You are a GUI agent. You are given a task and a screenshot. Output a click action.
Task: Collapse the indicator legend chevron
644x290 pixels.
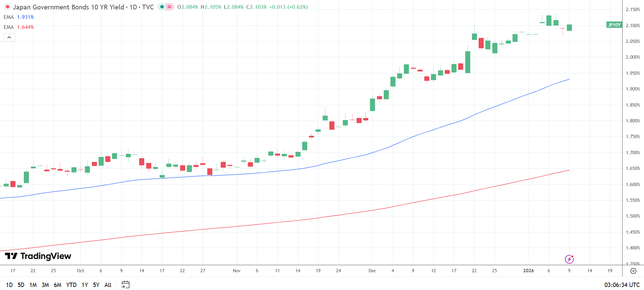coord(9,38)
